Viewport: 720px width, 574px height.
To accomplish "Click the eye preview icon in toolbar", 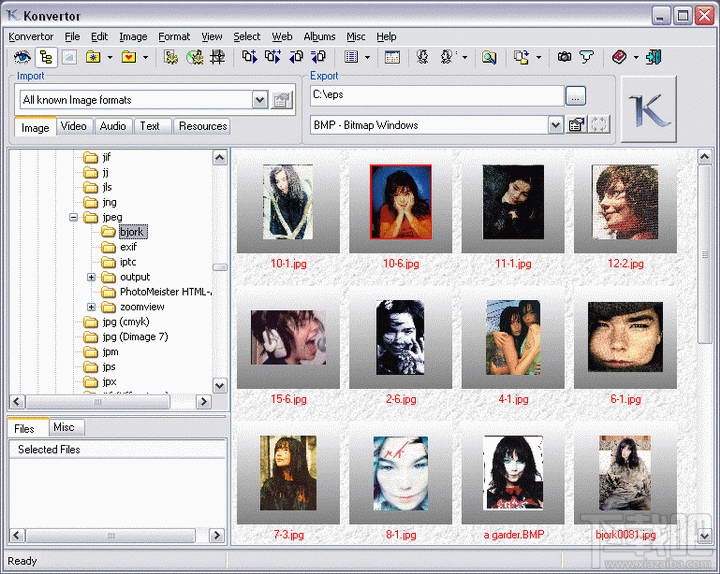I will tap(22, 57).
